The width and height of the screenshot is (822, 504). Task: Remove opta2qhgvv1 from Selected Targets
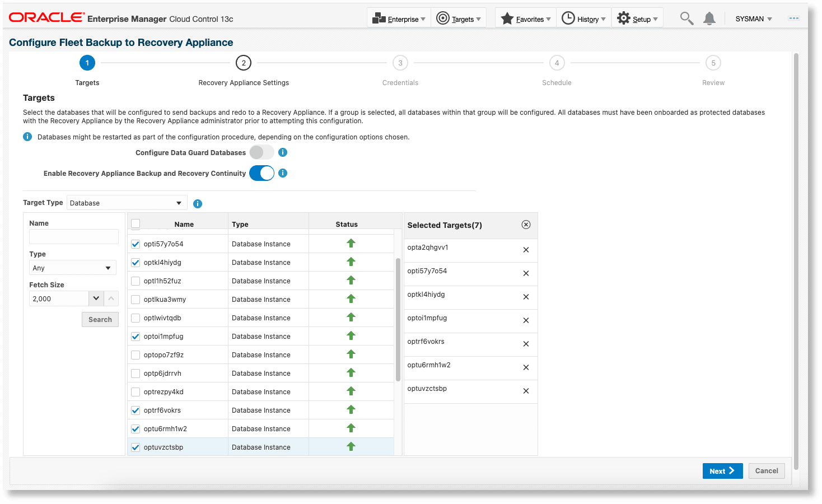(x=525, y=250)
